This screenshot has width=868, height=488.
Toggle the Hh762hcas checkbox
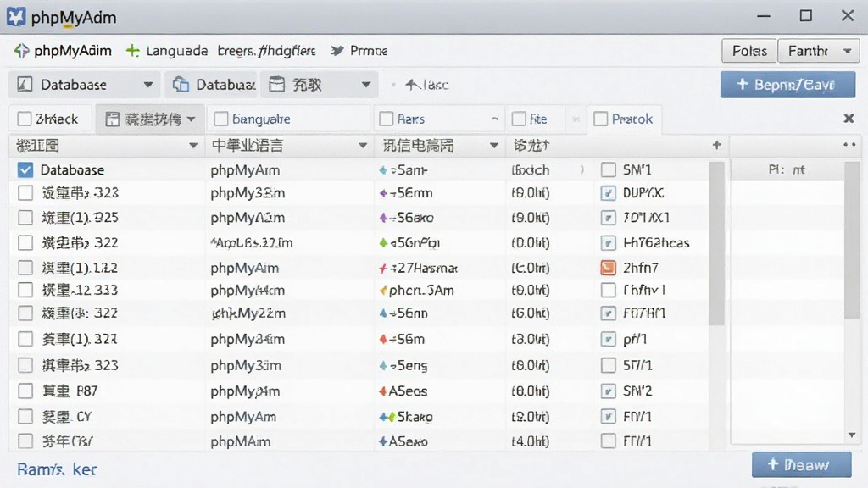[x=609, y=243]
